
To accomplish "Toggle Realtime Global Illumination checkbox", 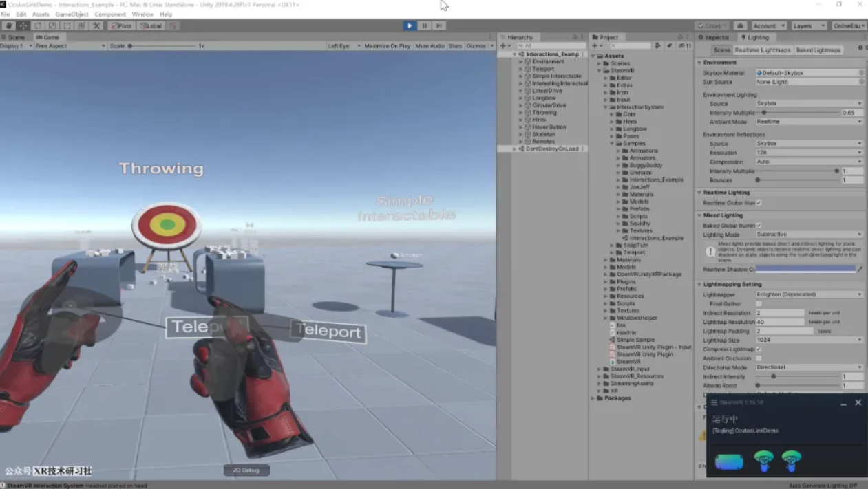I will pyautogui.click(x=759, y=203).
